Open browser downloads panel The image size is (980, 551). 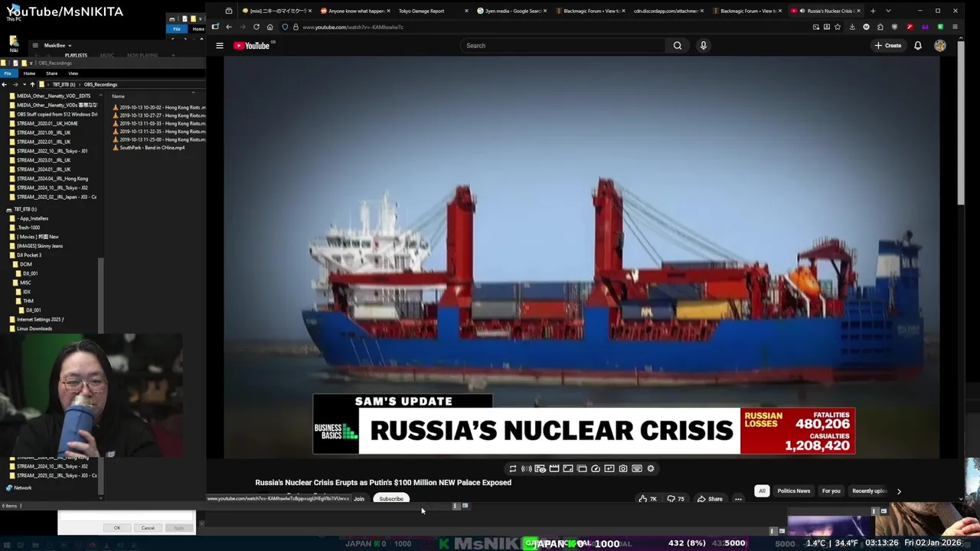[x=852, y=27]
